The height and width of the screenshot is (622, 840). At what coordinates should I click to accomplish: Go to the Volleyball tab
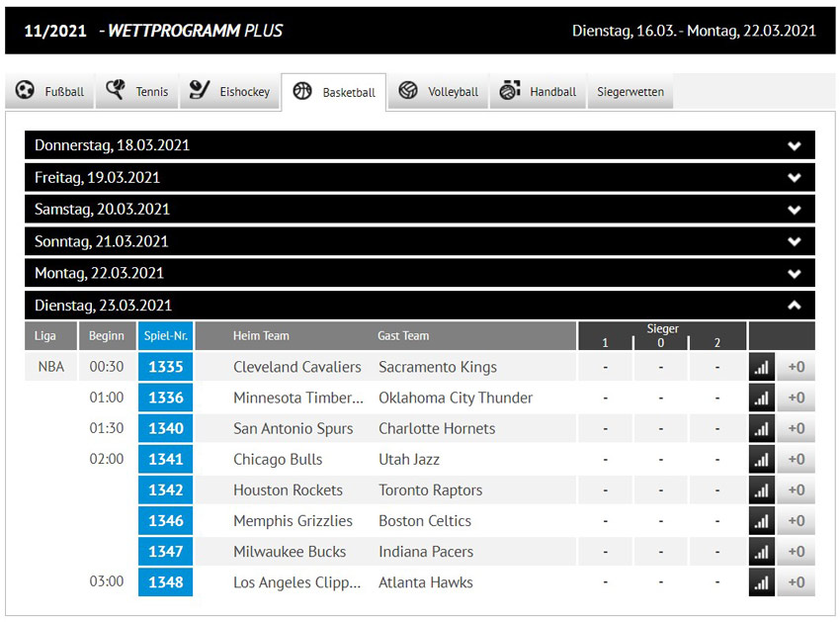click(438, 91)
